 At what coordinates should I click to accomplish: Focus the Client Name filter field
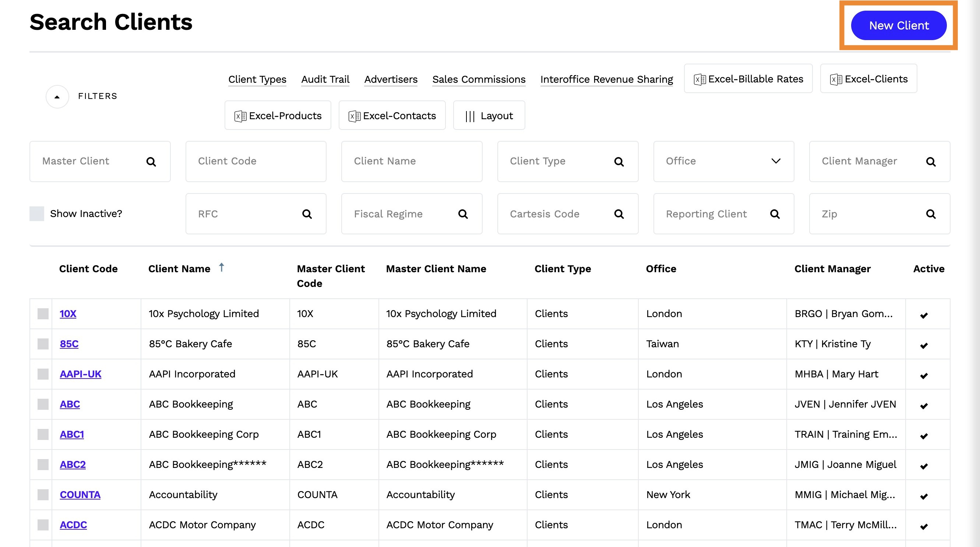[412, 161]
